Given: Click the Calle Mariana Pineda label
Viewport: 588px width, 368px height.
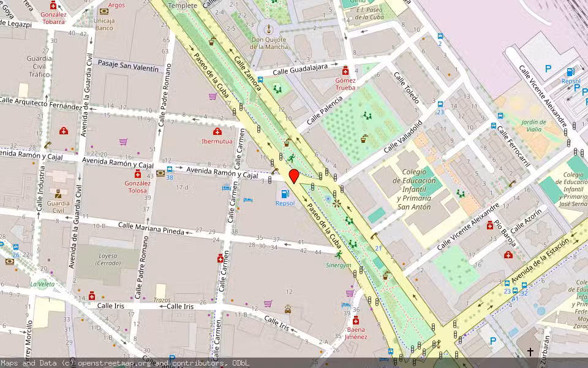Looking at the screenshot, I should click(x=151, y=228).
